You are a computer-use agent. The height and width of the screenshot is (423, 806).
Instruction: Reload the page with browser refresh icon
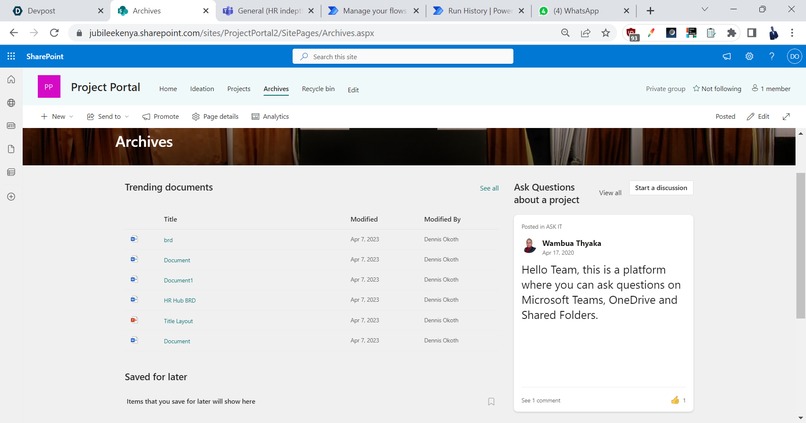click(x=54, y=33)
